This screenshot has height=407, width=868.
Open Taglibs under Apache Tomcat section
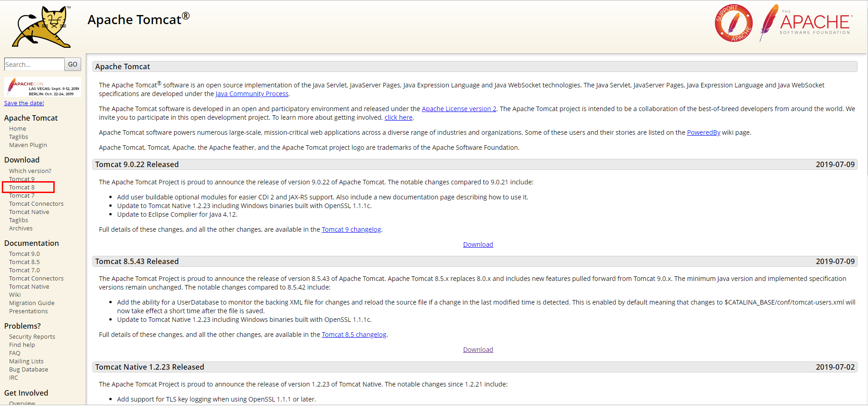(19, 137)
